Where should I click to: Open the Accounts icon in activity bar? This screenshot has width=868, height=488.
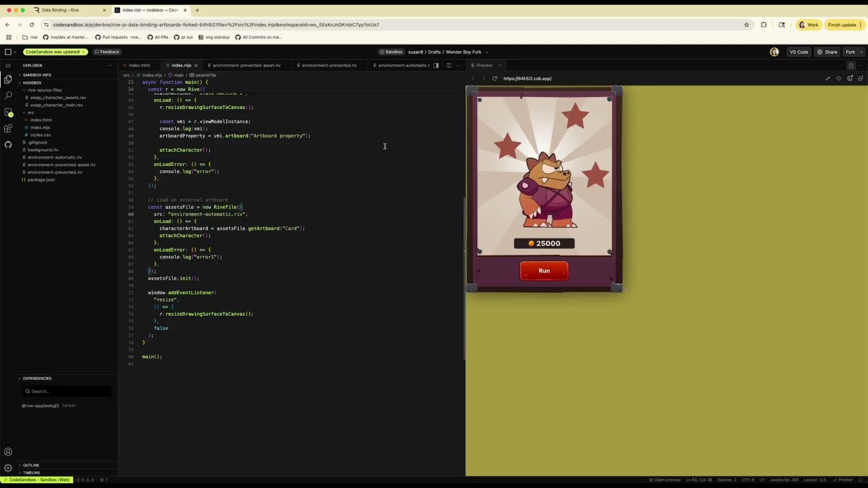8,452
